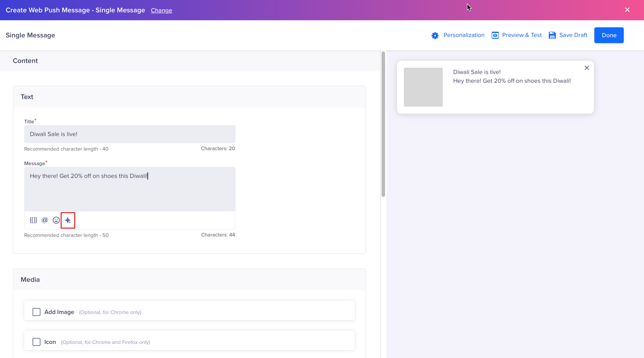644x358 pixels.
Task: Click the Done button to finish
Action: 609,35
